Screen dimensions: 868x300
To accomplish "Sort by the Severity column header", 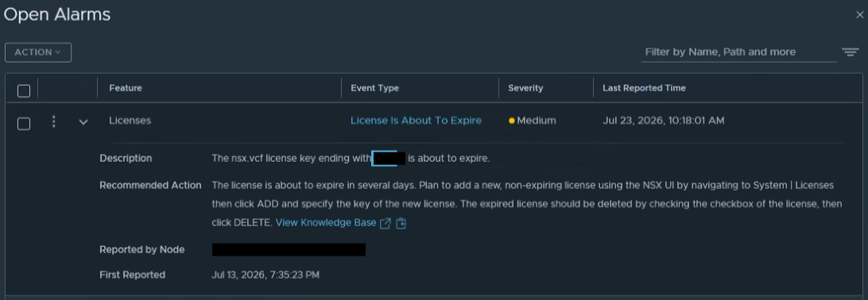I will pyautogui.click(x=525, y=88).
